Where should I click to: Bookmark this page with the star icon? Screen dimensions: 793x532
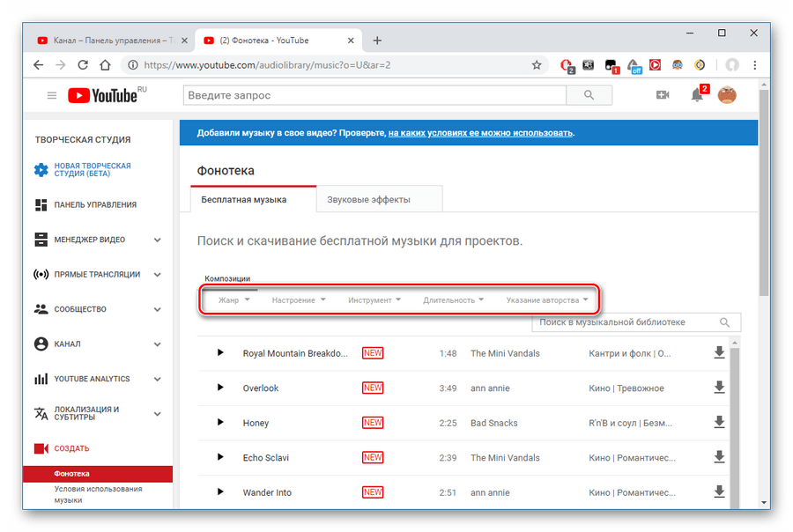537,65
